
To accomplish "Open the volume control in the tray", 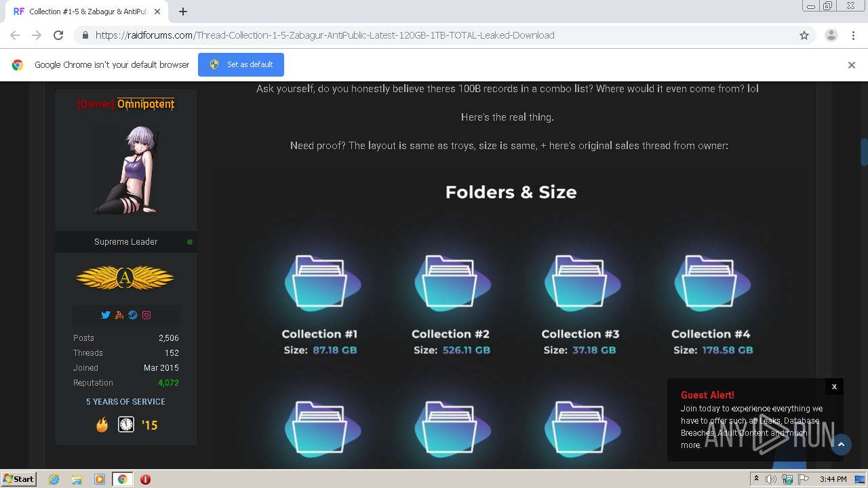I will (x=771, y=479).
